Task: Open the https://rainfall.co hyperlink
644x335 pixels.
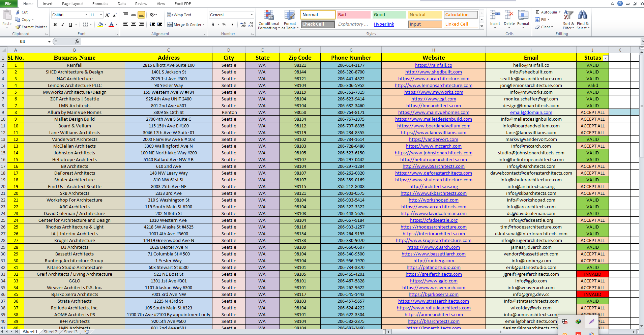Action: coord(434,65)
